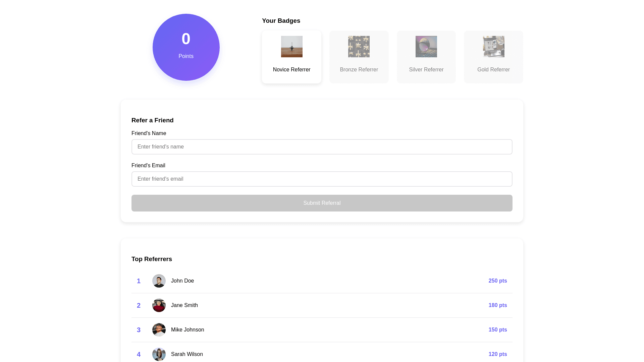Click the Friend's Name input field
The width and height of the screenshot is (644, 362).
322,147
